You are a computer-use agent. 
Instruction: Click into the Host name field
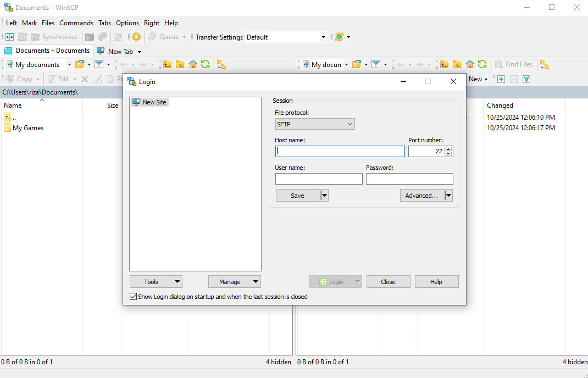coord(340,151)
